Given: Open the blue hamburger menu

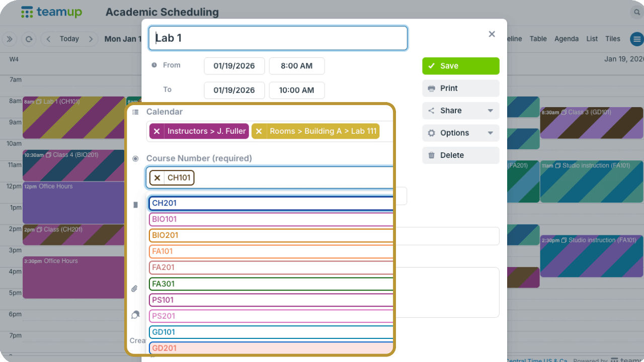Looking at the screenshot, I should coord(636,39).
